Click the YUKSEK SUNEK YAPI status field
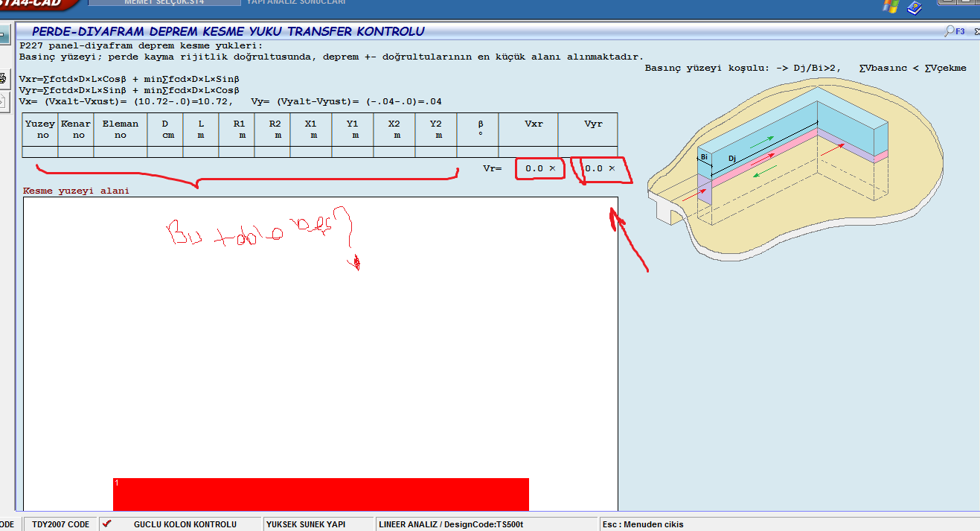Viewport: 980px width, 531px height. (305, 524)
